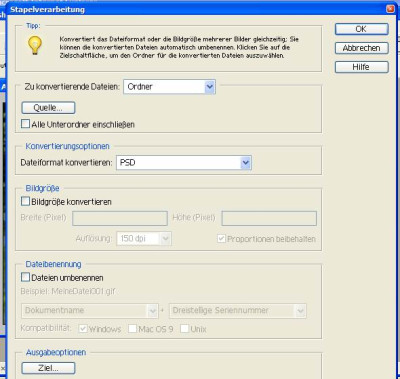The image size is (400, 379).
Task: Open the Dateiformat konvertieren PSD dropdown
Action: tap(184, 163)
